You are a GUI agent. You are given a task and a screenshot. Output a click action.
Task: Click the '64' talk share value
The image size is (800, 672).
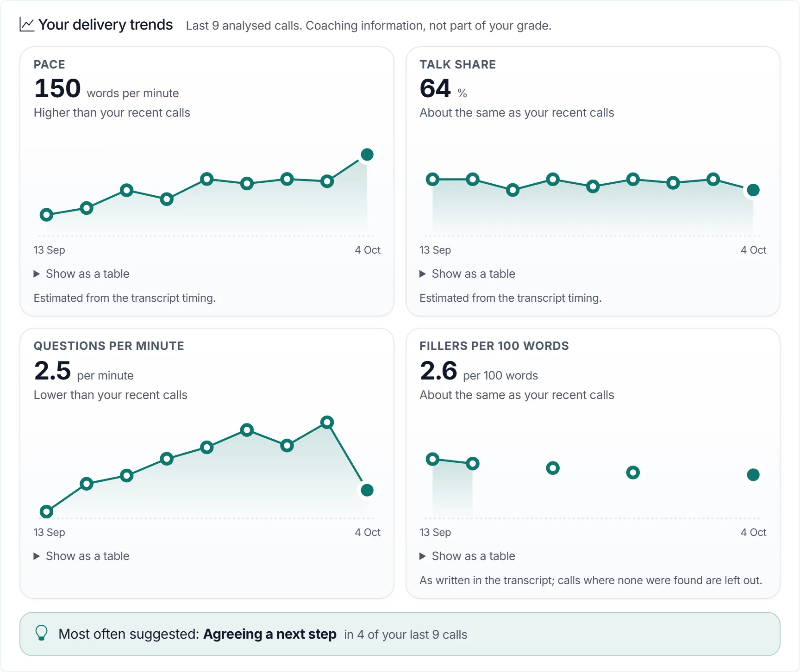[435, 88]
